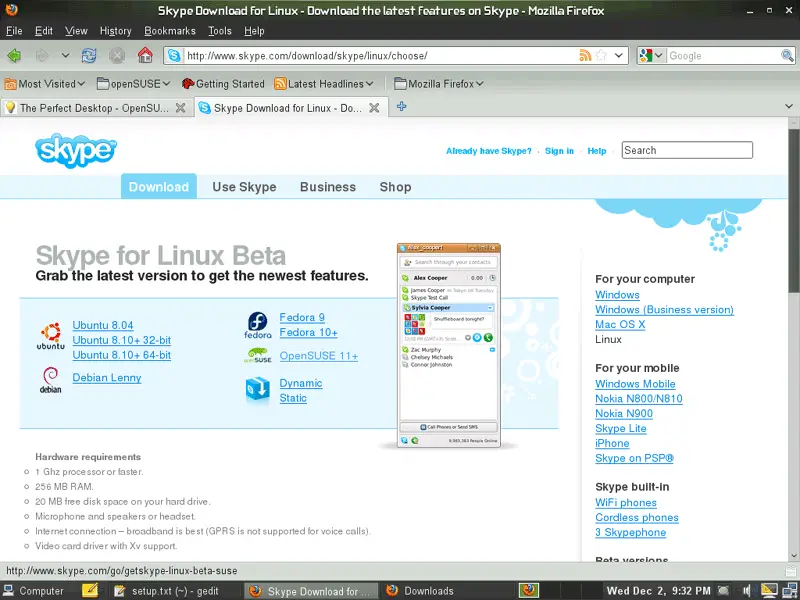Click the Mac OS X link

pos(620,324)
